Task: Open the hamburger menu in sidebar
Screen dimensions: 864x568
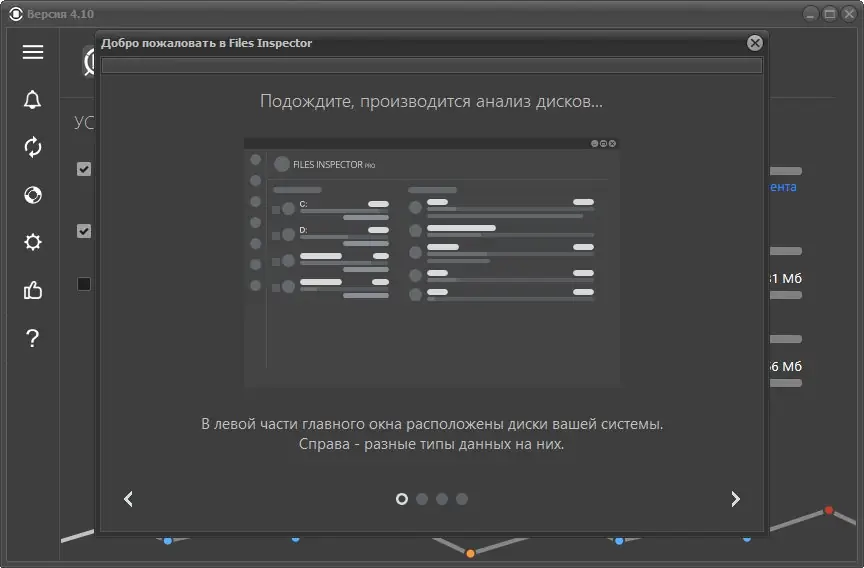Action: coord(33,52)
